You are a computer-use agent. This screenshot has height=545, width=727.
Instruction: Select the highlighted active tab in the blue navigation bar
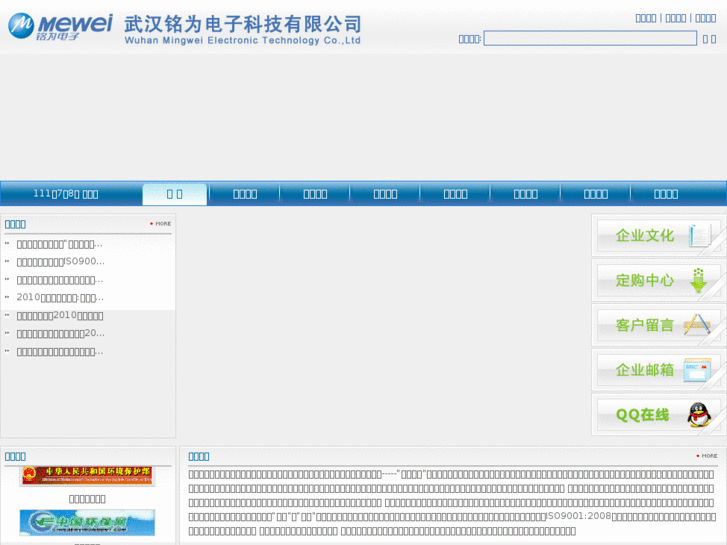click(x=175, y=194)
